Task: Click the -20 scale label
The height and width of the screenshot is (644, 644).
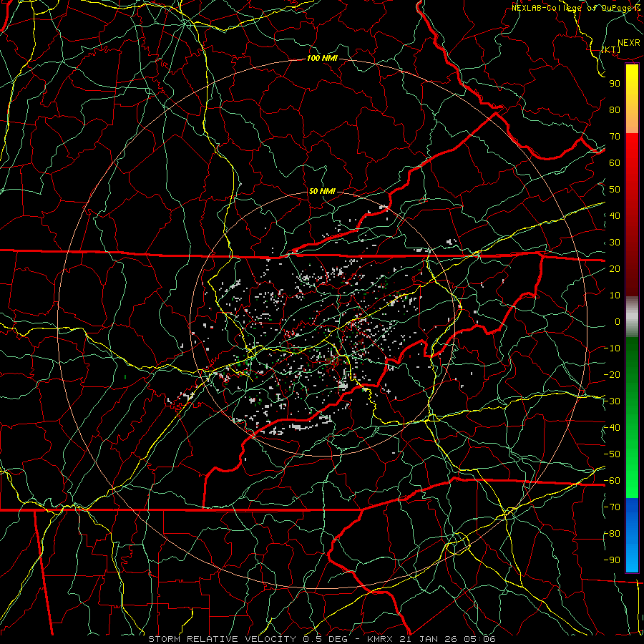Action: (612, 374)
